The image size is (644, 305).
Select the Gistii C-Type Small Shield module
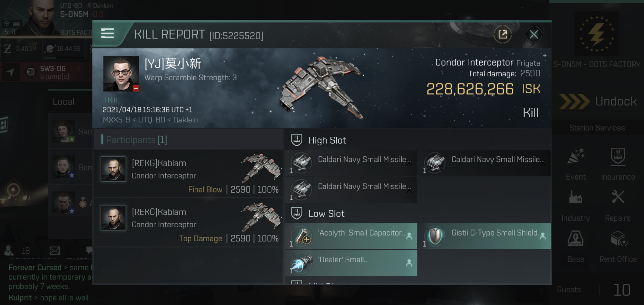[x=485, y=236]
